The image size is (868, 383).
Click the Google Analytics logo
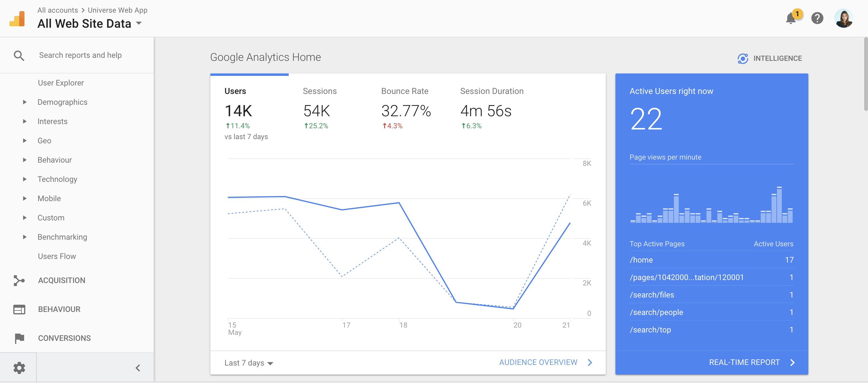(x=17, y=18)
